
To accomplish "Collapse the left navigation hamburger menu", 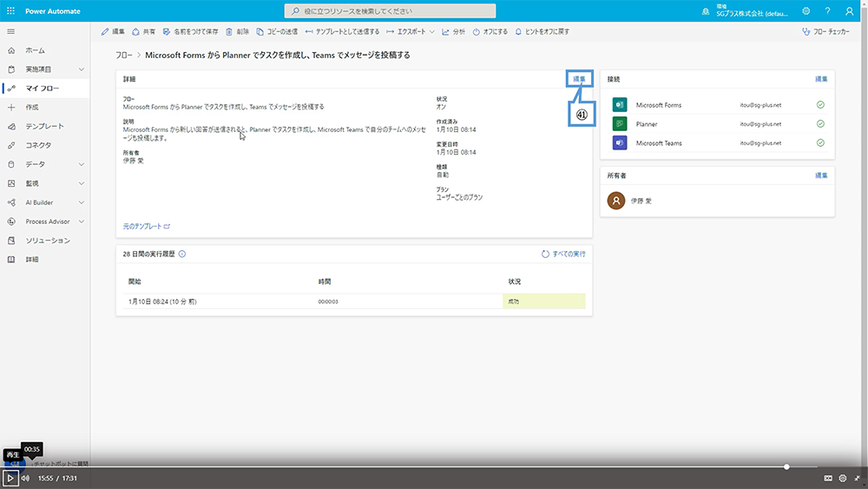I will 10,31.
